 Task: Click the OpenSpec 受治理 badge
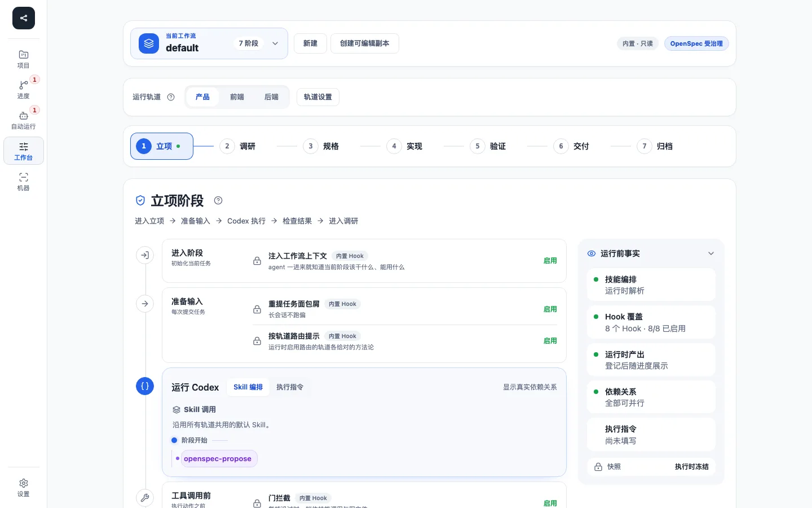tap(696, 43)
